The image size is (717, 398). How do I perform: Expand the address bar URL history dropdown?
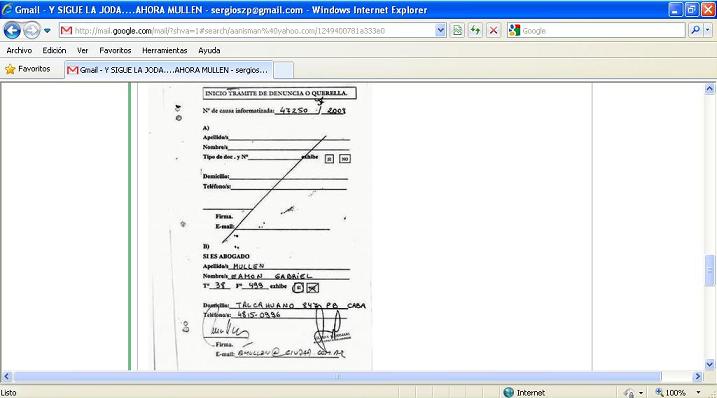tap(440, 31)
